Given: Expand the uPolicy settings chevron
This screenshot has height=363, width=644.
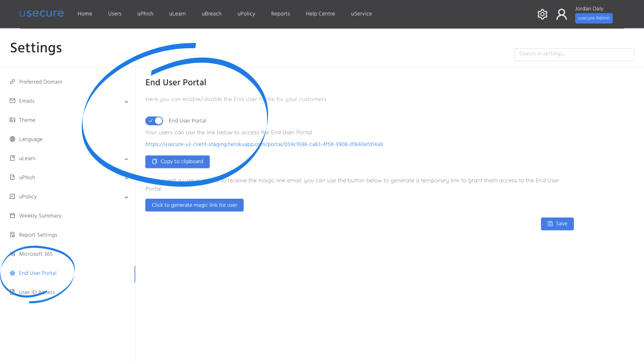Looking at the screenshot, I should pos(126,197).
